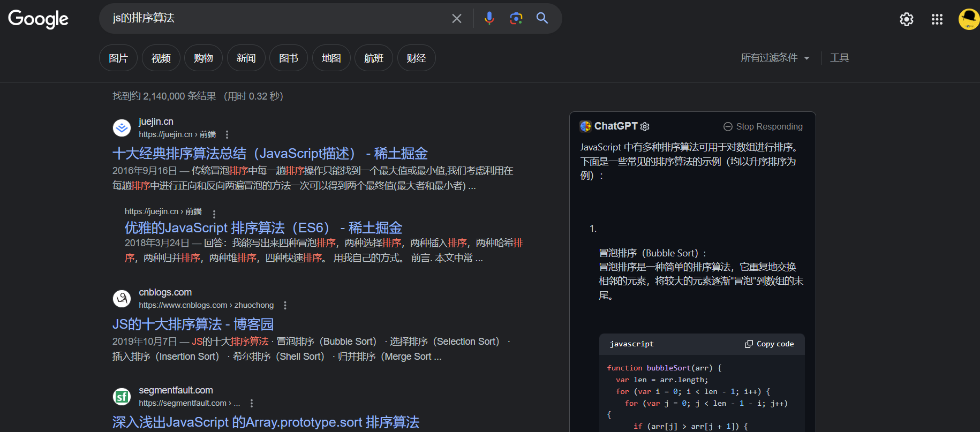Switch to 视频 results tab
This screenshot has height=432, width=980.
(161, 58)
